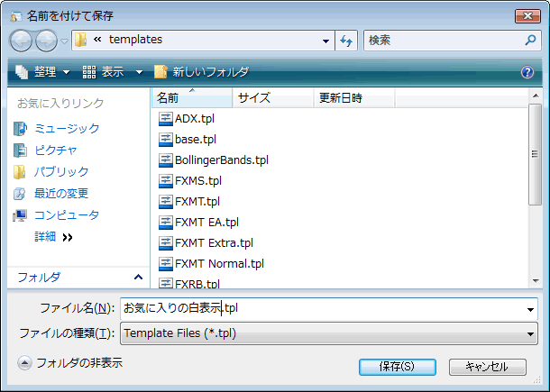Sort by 更新日時 column header
Image resolution: width=550 pixels, height=392 pixels.
click(354, 98)
